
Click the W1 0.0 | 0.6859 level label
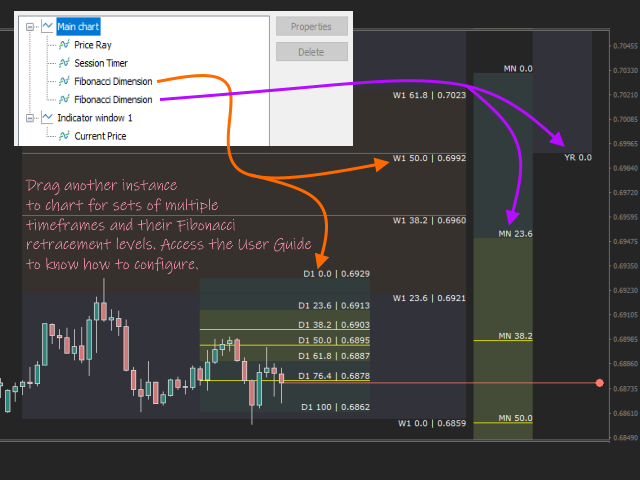point(432,423)
